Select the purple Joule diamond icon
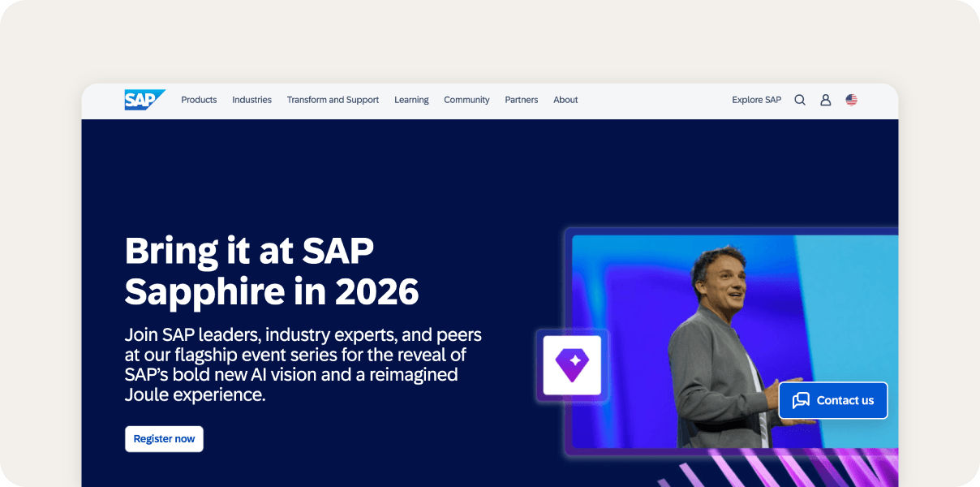The height and width of the screenshot is (487, 980). tap(571, 365)
